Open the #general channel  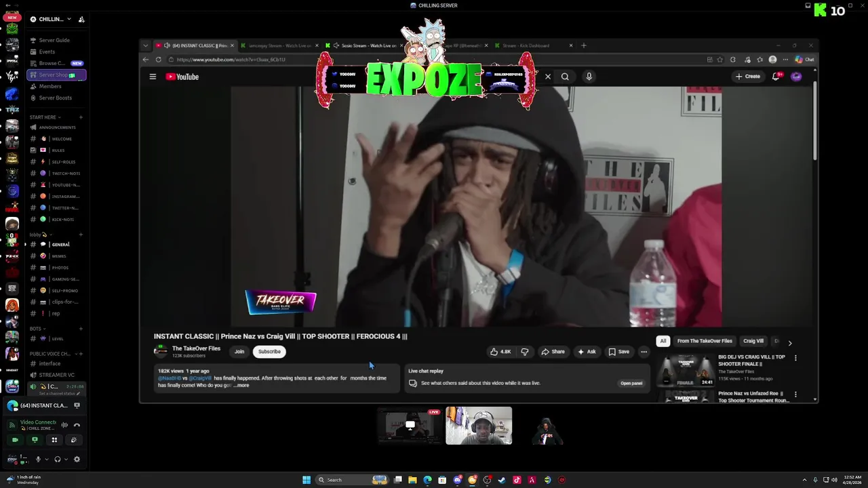tap(57, 245)
